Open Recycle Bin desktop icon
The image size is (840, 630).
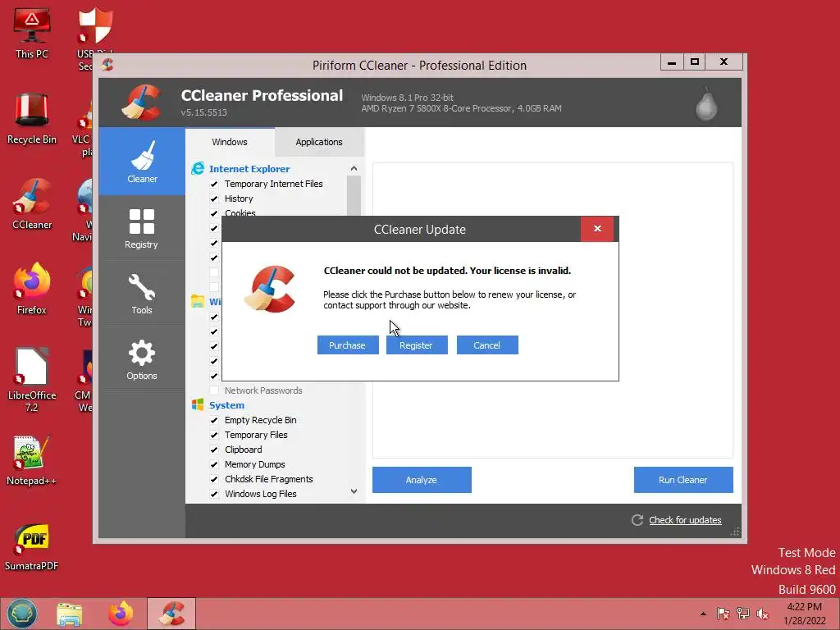[x=32, y=118]
